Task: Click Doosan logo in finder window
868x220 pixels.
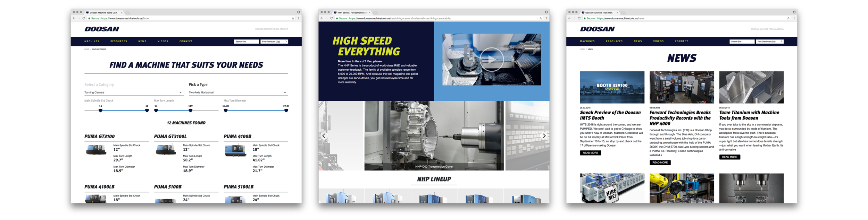Action: click(x=102, y=29)
